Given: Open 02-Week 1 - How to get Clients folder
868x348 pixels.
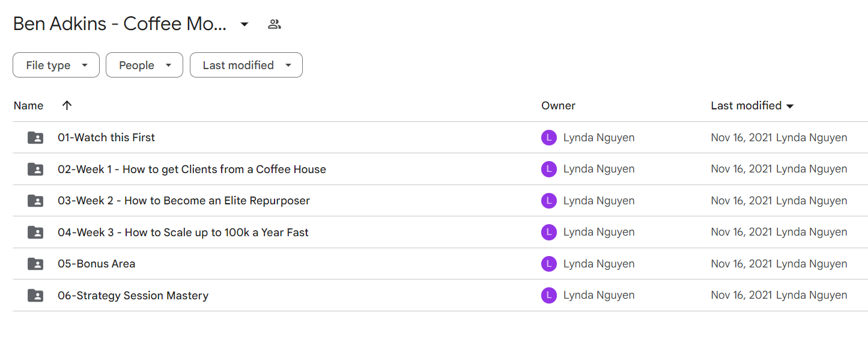Looking at the screenshot, I should tap(192, 169).
